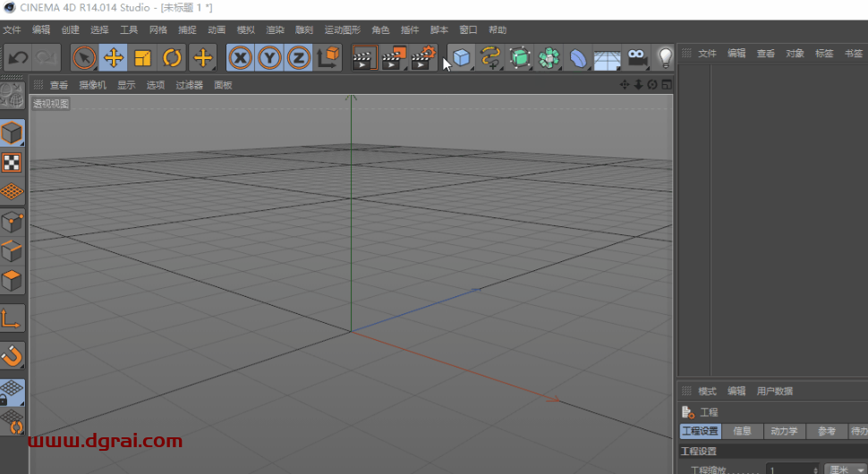The height and width of the screenshot is (474, 868).
Task: Click the Render to Picture Viewer icon
Action: point(394,59)
